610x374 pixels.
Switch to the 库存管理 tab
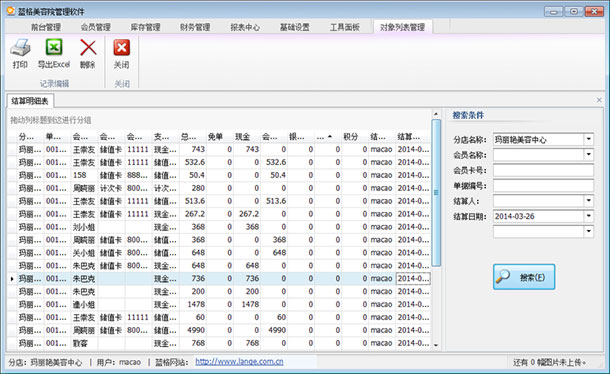pyautogui.click(x=145, y=27)
